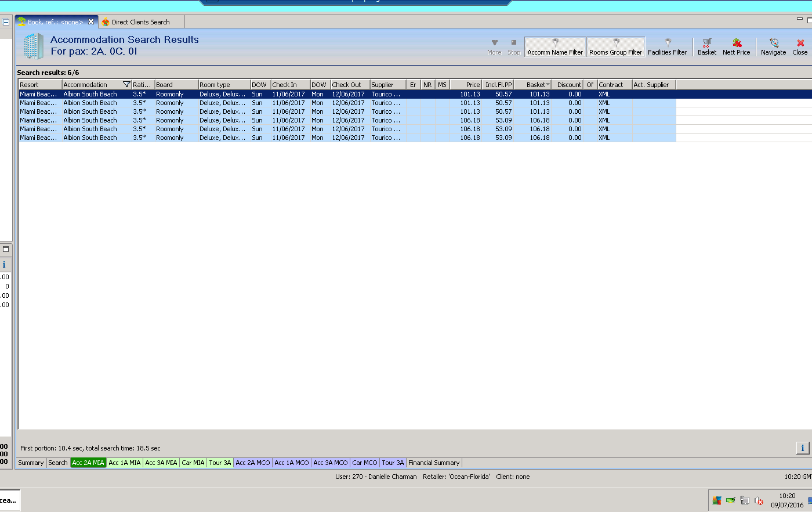Viewport: 812px width, 512px height.
Task: Go to the Acc 2A MCO tab
Action: [252, 463]
